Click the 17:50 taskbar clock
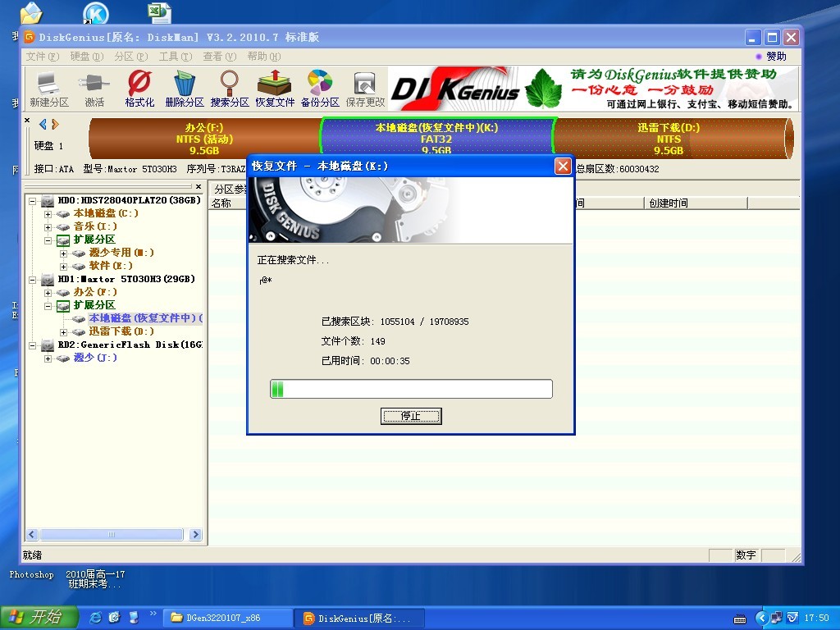This screenshot has height=630, width=840. pyautogui.click(x=816, y=619)
